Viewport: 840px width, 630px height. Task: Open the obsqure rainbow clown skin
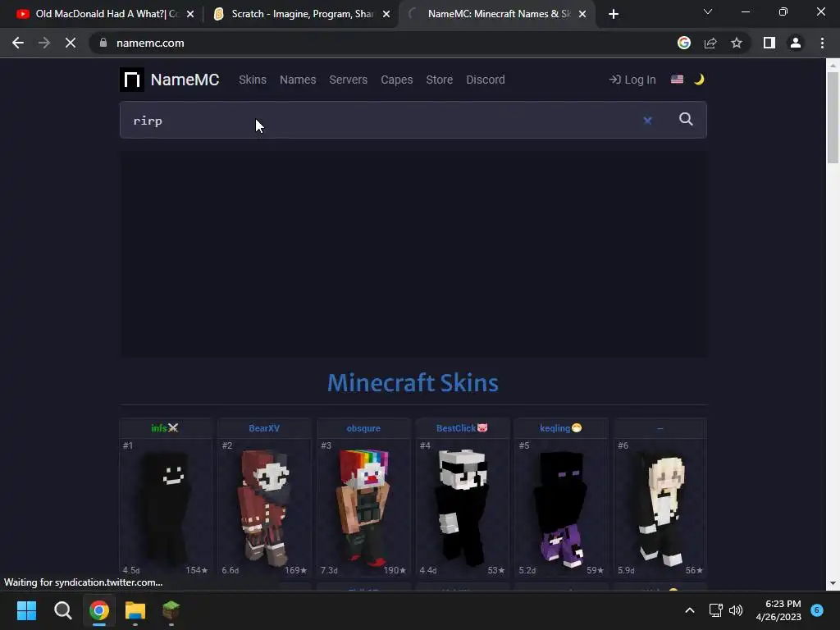363,508
